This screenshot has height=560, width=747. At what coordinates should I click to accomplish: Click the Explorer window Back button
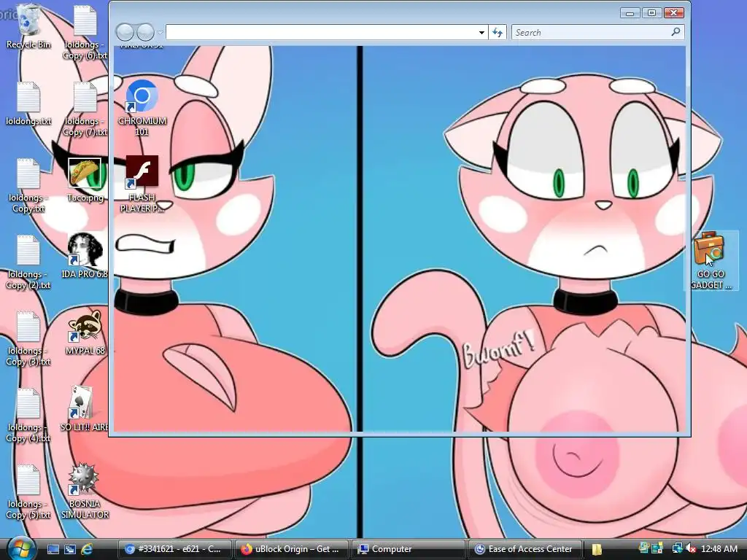pos(125,32)
